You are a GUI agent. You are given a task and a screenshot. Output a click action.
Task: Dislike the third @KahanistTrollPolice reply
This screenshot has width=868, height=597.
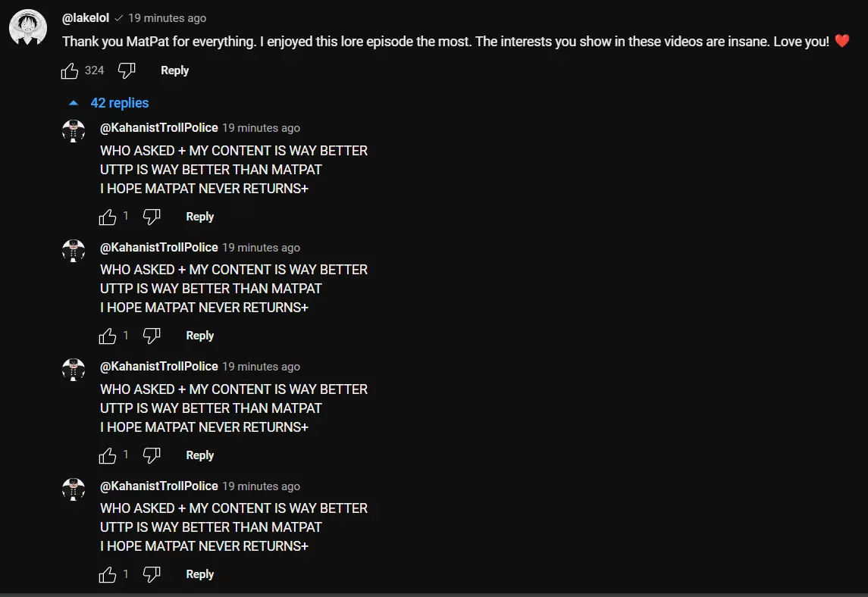[152, 455]
